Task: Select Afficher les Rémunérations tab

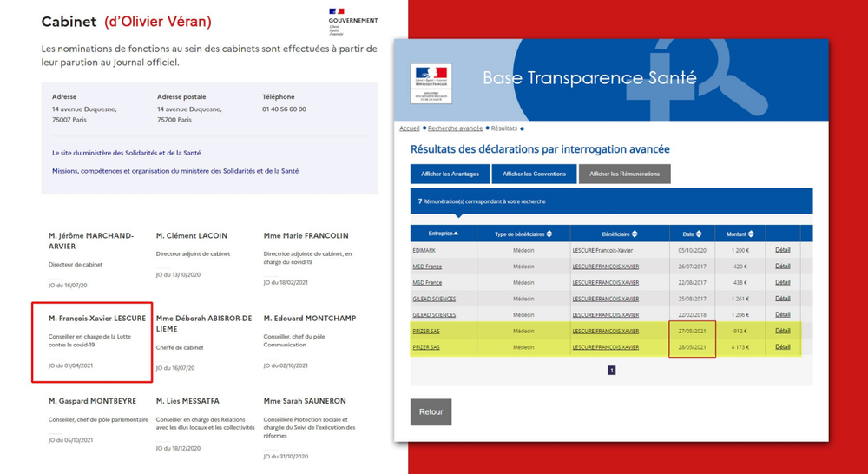Action: coord(624,174)
